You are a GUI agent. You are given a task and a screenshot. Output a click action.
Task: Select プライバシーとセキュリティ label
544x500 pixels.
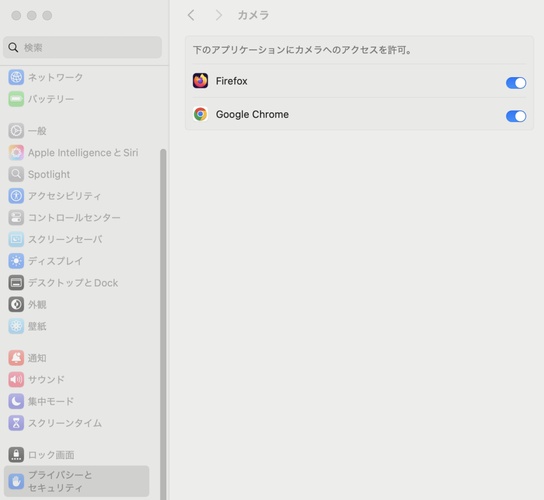(x=60, y=481)
